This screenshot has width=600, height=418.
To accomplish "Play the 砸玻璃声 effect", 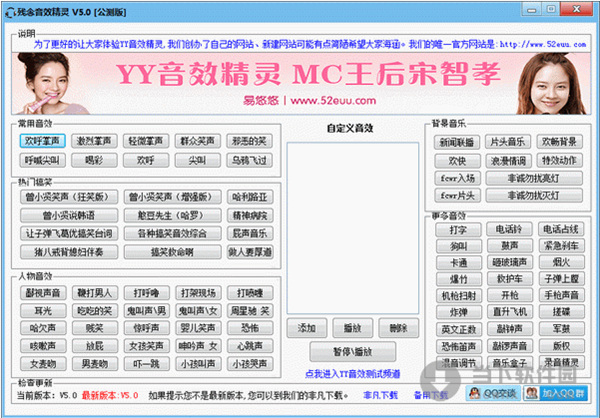I will 510,262.
